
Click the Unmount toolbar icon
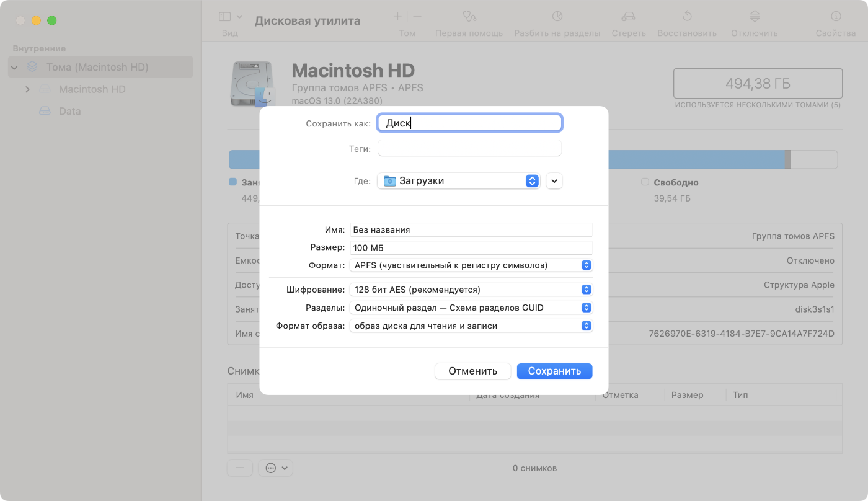[x=754, y=17]
